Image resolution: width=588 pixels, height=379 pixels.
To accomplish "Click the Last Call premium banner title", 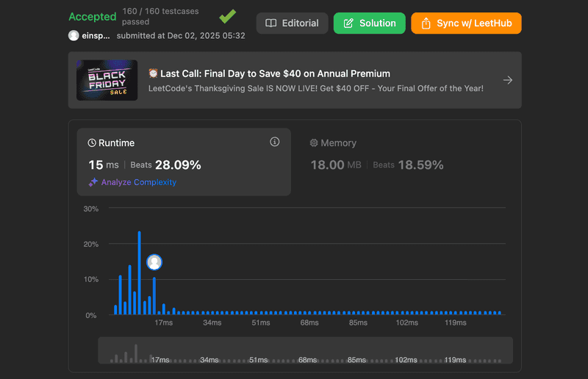I will (269, 73).
